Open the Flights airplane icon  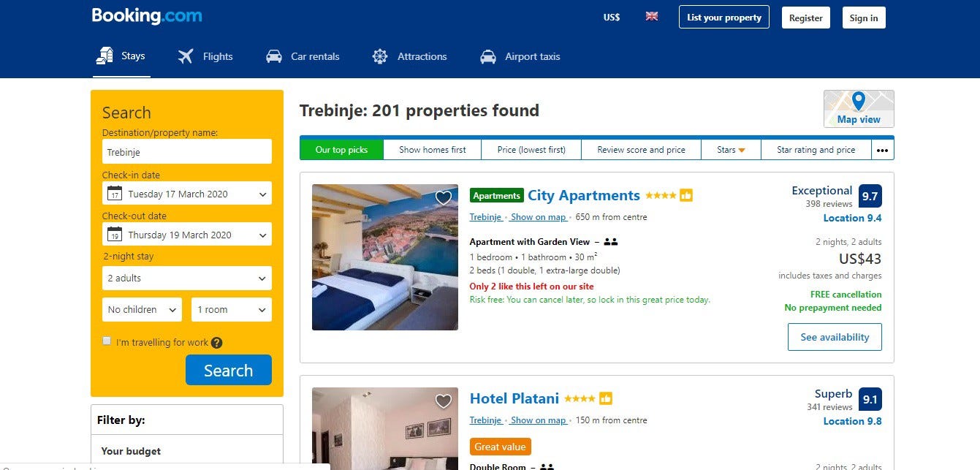coord(186,56)
